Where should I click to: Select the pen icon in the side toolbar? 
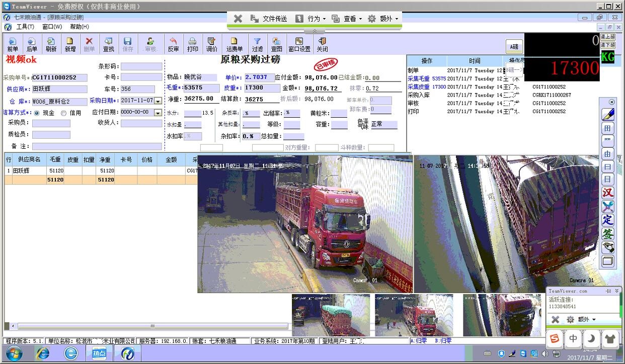click(608, 114)
